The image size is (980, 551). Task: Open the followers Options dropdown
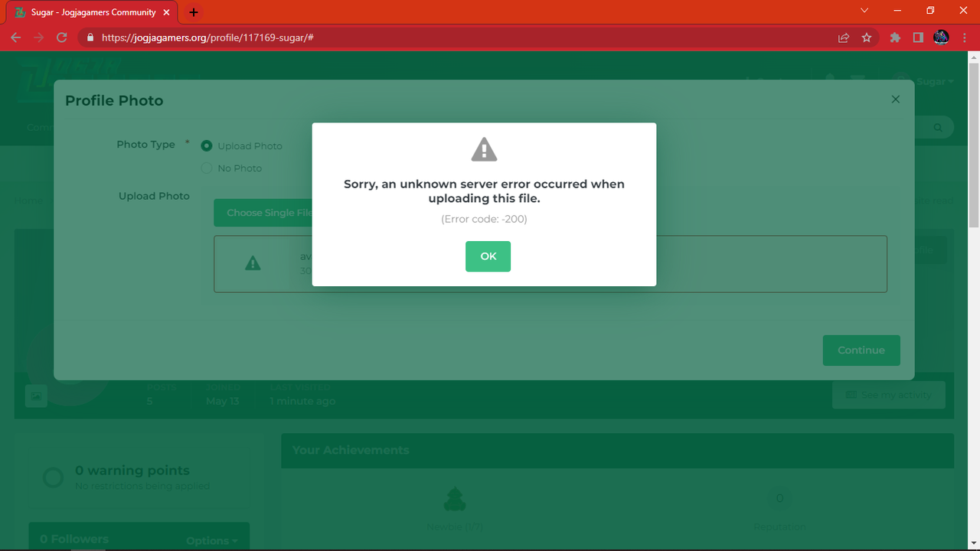pos(211,540)
